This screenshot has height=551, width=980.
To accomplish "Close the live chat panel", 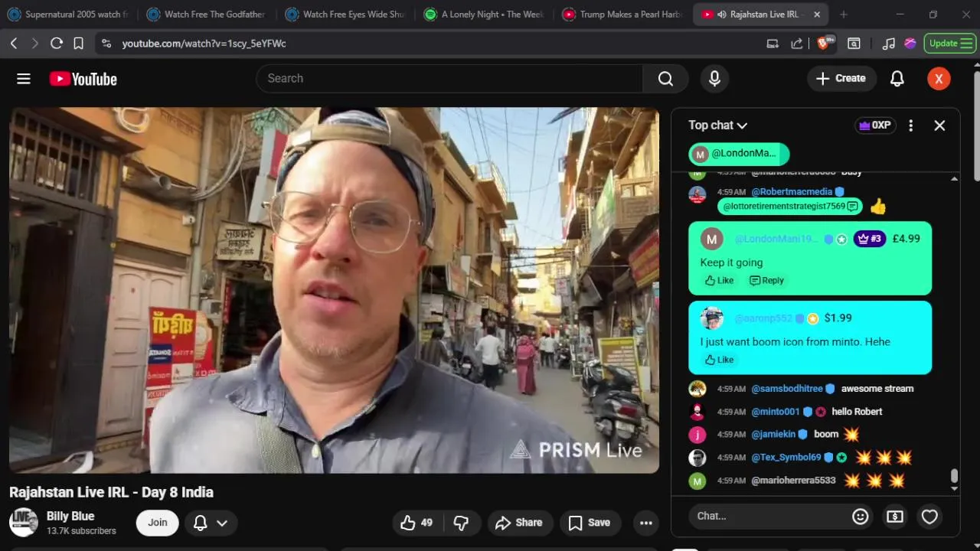I will [x=939, y=126].
